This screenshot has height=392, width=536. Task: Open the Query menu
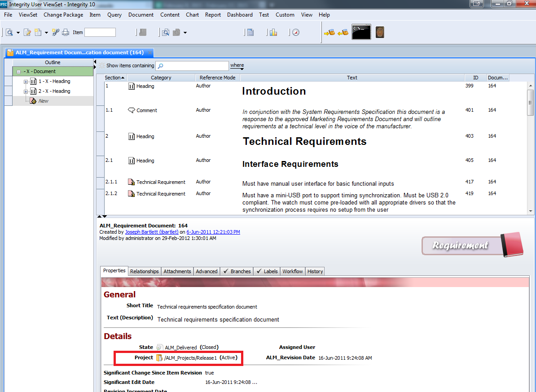click(x=114, y=15)
